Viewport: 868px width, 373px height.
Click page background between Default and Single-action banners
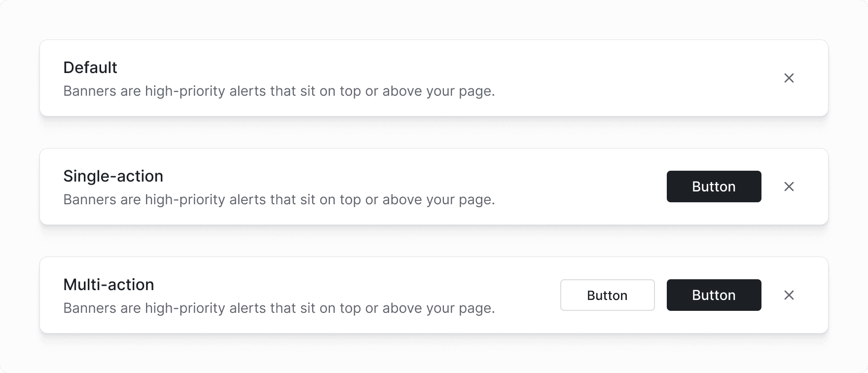click(x=434, y=132)
